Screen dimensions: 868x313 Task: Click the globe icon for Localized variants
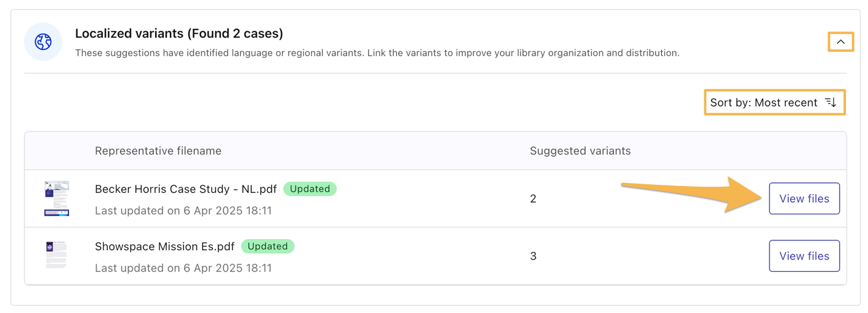pyautogui.click(x=43, y=42)
